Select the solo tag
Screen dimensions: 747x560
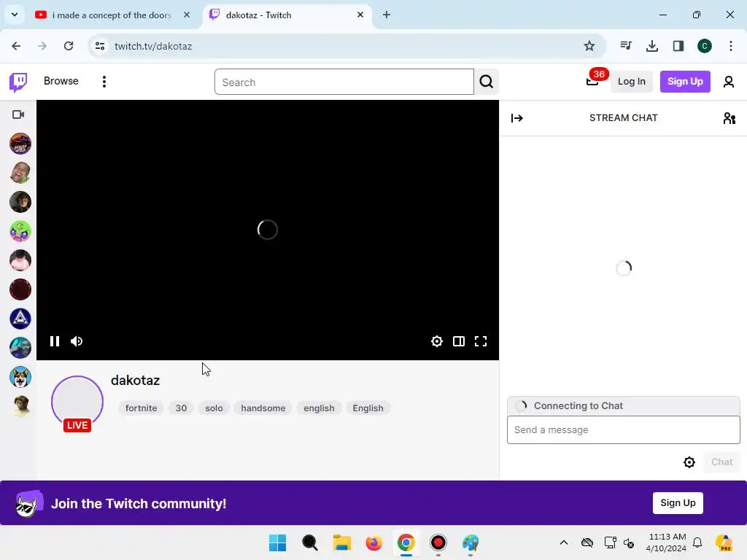coord(214,408)
